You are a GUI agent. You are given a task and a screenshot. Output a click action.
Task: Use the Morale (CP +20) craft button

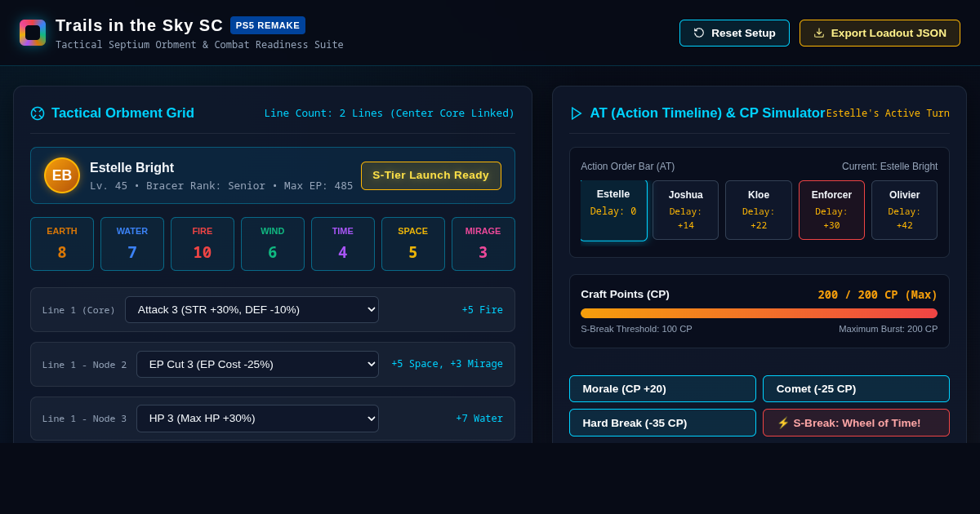click(662, 388)
